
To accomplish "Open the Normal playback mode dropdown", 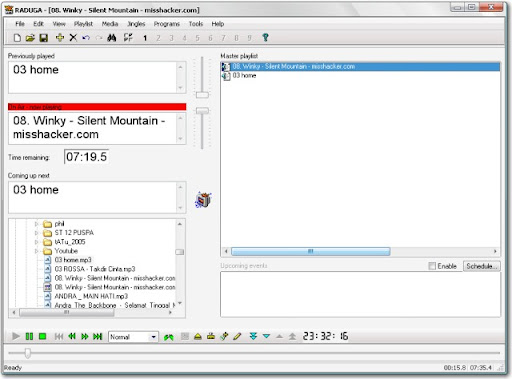I will [153, 337].
